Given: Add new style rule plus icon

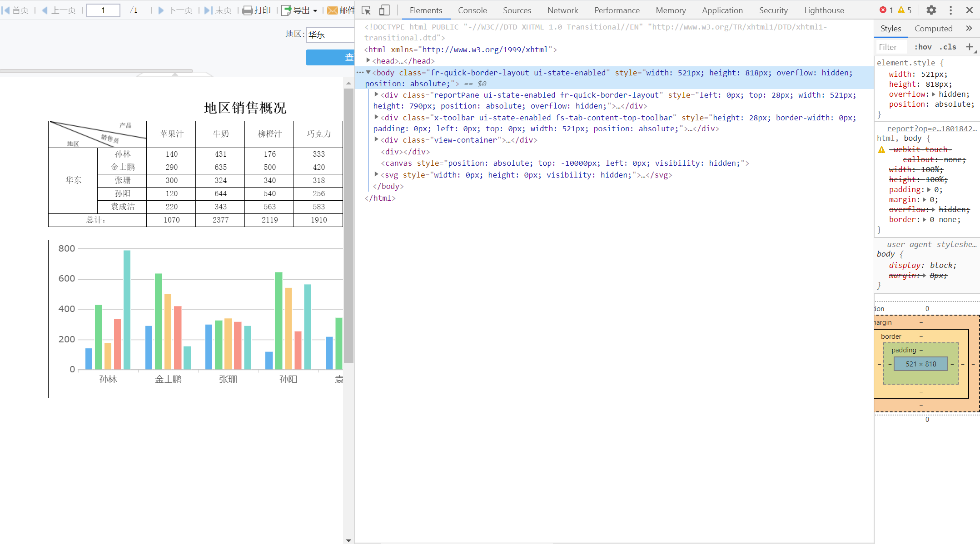Looking at the screenshot, I should click(970, 47).
